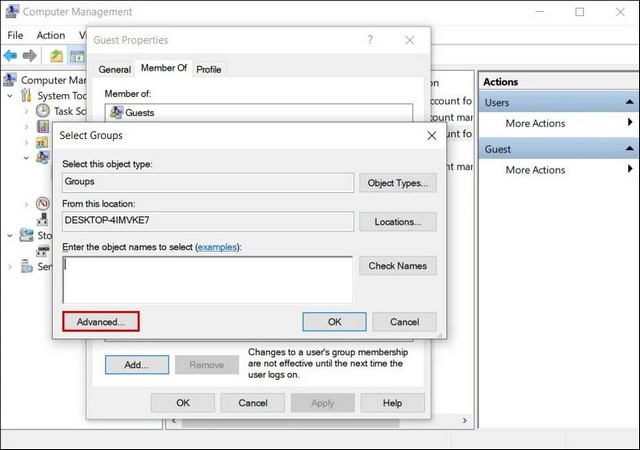Click the Locations... button

coord(398,222)
